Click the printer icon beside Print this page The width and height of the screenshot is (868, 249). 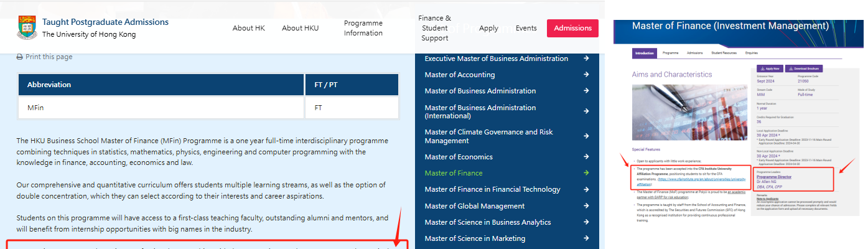(x=20, y=57)
